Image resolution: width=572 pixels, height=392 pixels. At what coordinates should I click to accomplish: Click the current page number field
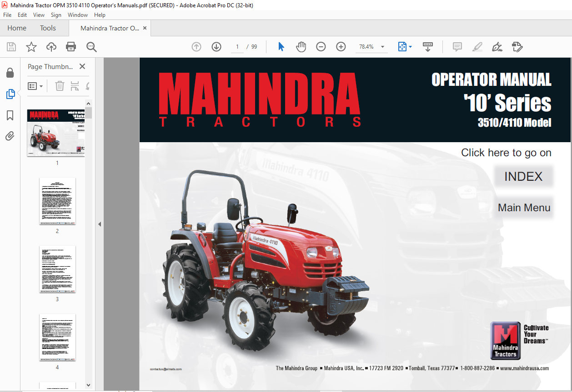(237, 47)
